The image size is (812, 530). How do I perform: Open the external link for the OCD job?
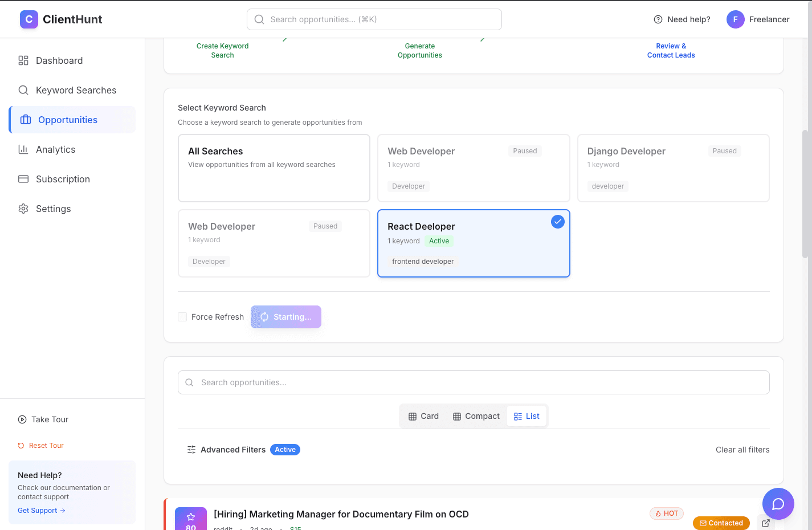click(x=766, y=523)
